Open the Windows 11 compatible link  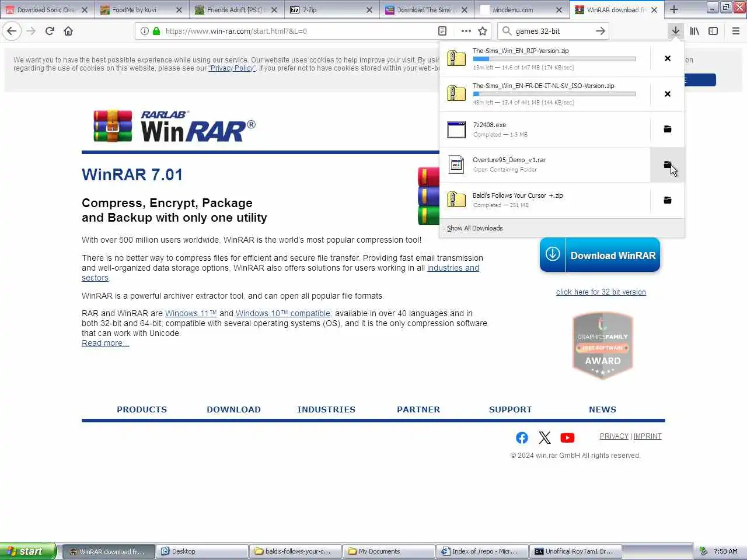191,313
